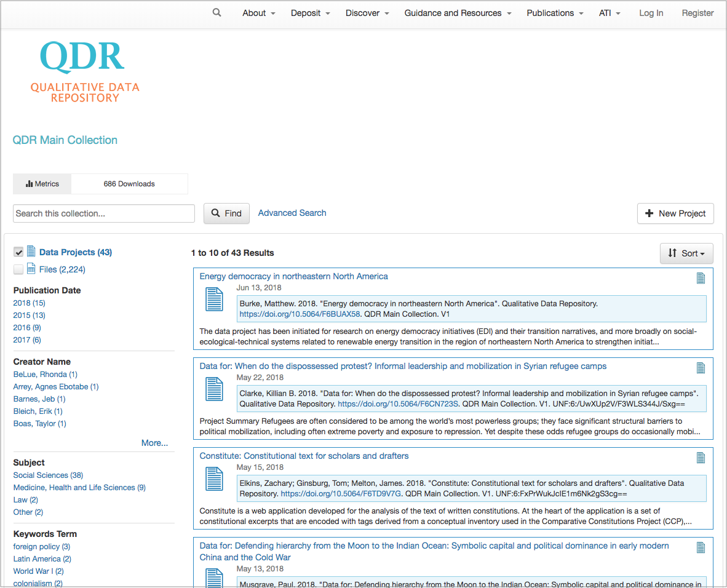Filter by publication year 2015 (13)
This screenshot has height=588, width=727.
pyautogui.click(x=29, y=316)
